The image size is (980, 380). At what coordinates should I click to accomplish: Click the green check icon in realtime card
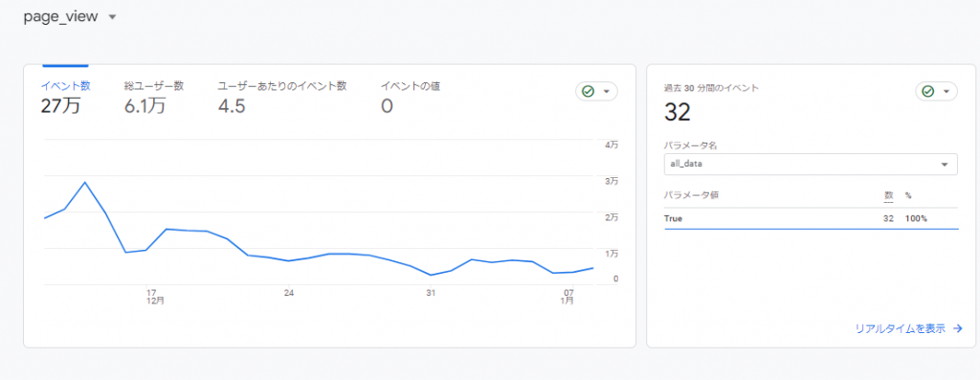tap(927, 92)
